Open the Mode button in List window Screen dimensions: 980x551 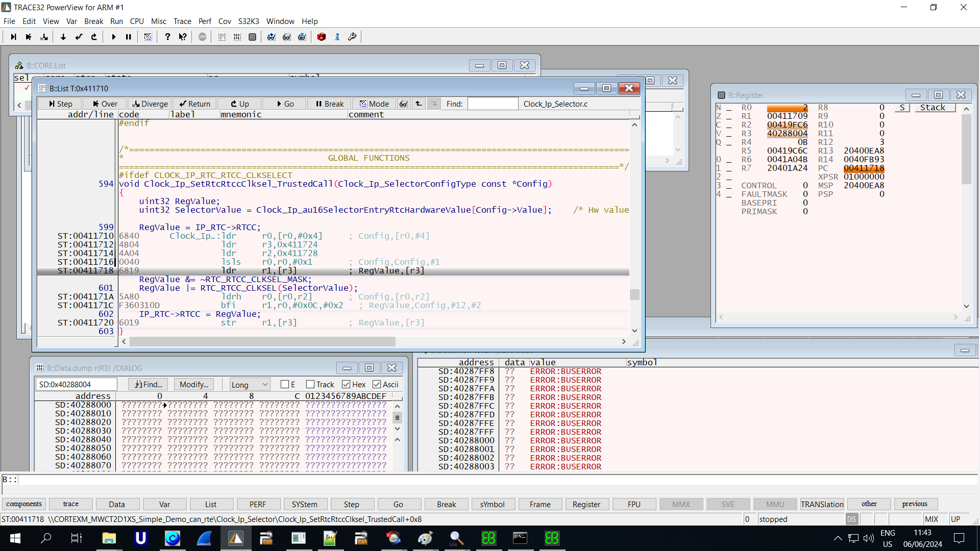click(x=374, y=104)
